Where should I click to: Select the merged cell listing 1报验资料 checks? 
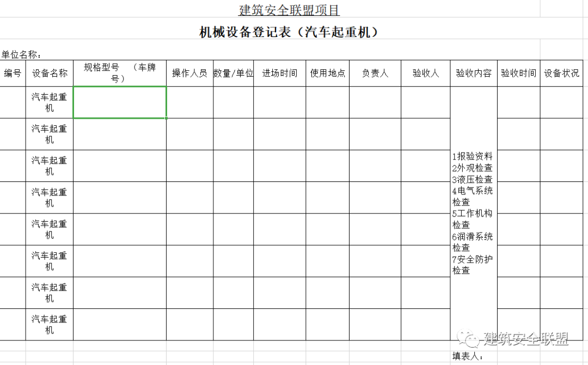click(x=474, y=213)
